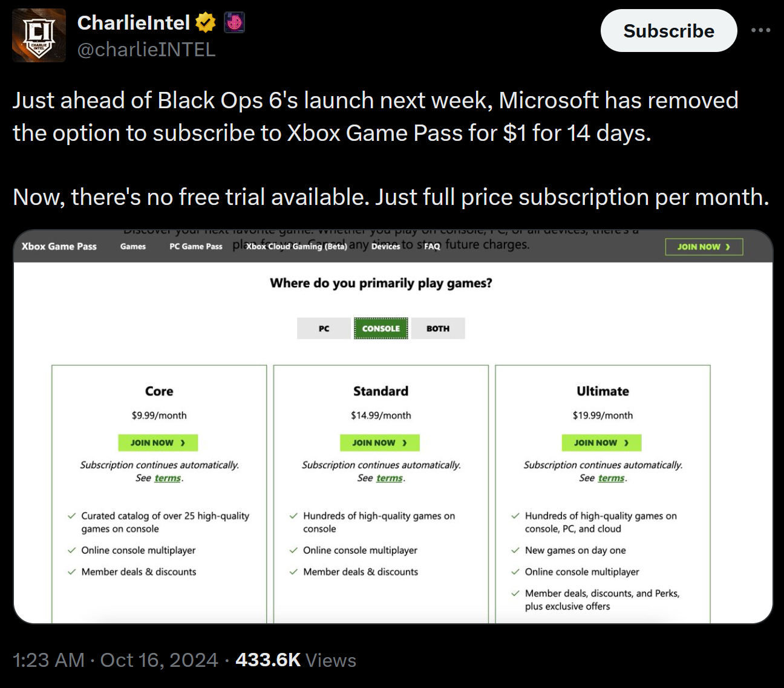Viewport: 784px width, 688px height.
Task: Select the CONSOLE platform option
Action: [x=381, y=328]
